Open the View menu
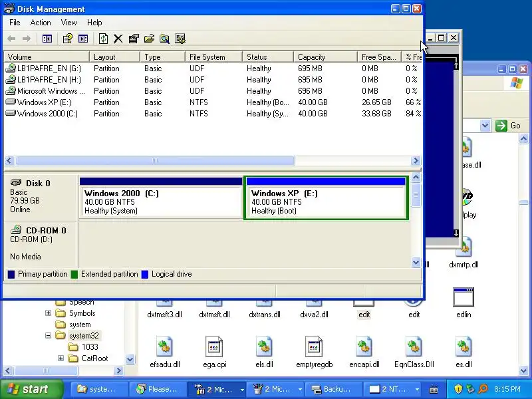Image resolution: width=532 pixels, height=399 pixels. coord(68,23)
